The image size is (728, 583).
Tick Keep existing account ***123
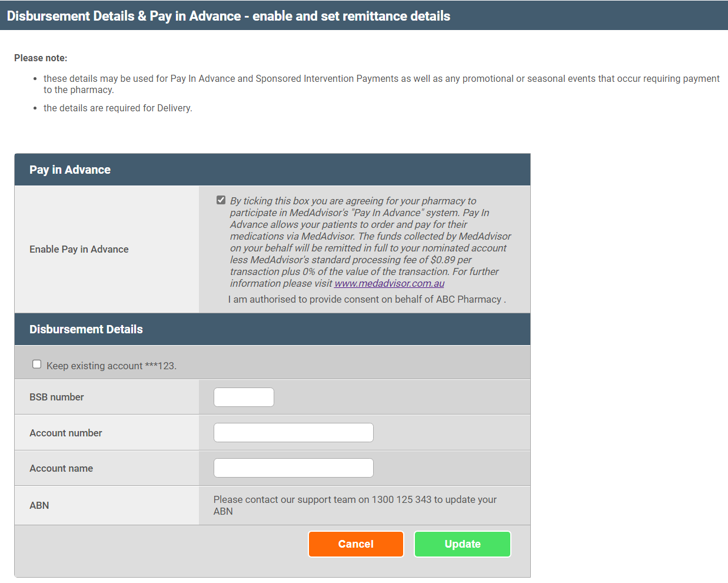(37, 364)
